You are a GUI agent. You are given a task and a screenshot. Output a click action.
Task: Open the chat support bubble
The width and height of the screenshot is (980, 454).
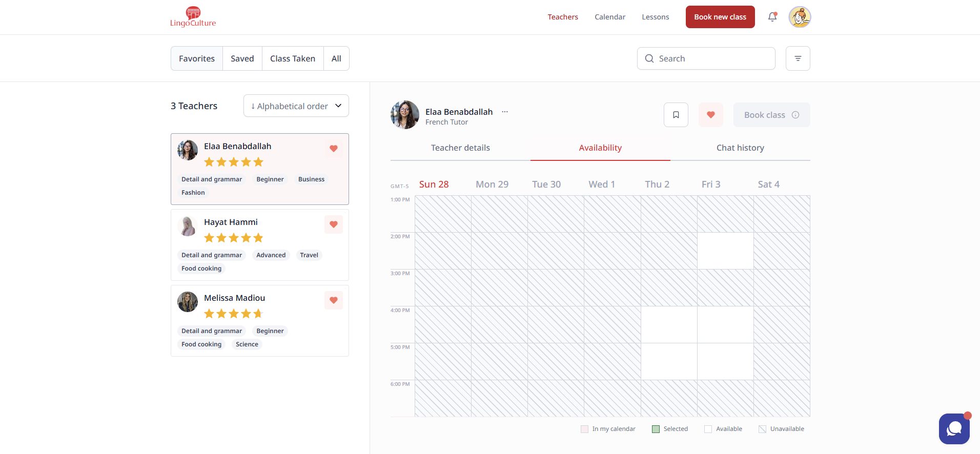pos(954,428)
